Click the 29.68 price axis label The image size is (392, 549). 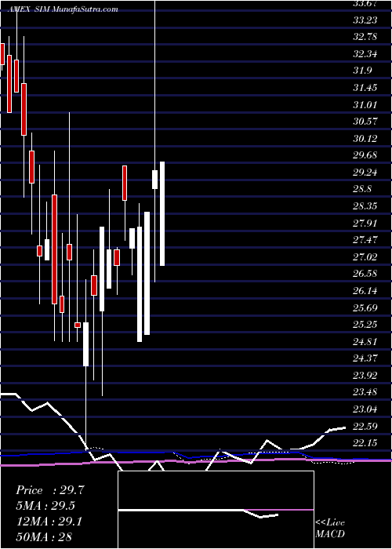[365, 155]
